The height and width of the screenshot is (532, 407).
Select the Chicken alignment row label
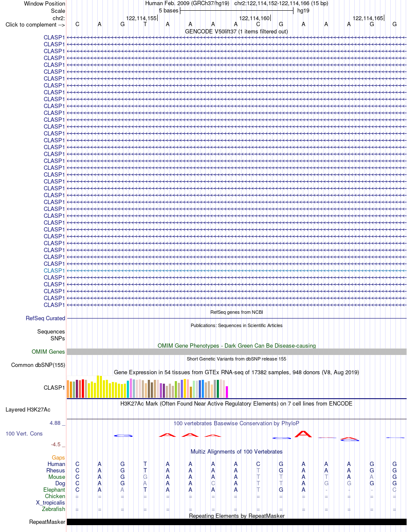[55, 496]
